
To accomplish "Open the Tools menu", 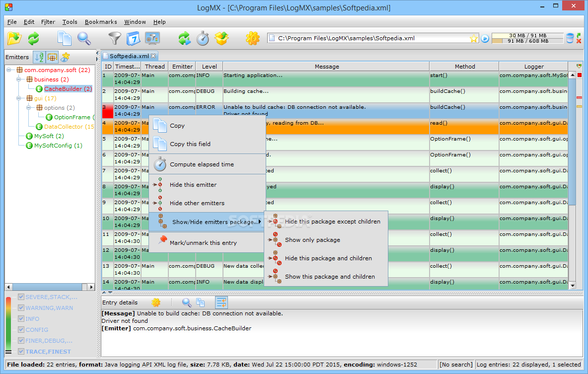I will (x=70, y=22).
